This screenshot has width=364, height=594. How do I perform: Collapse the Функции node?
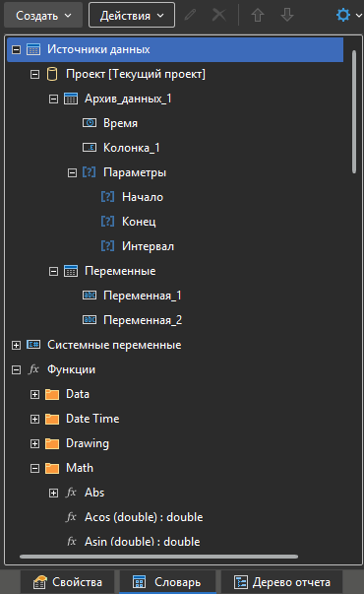coord(17,369)
